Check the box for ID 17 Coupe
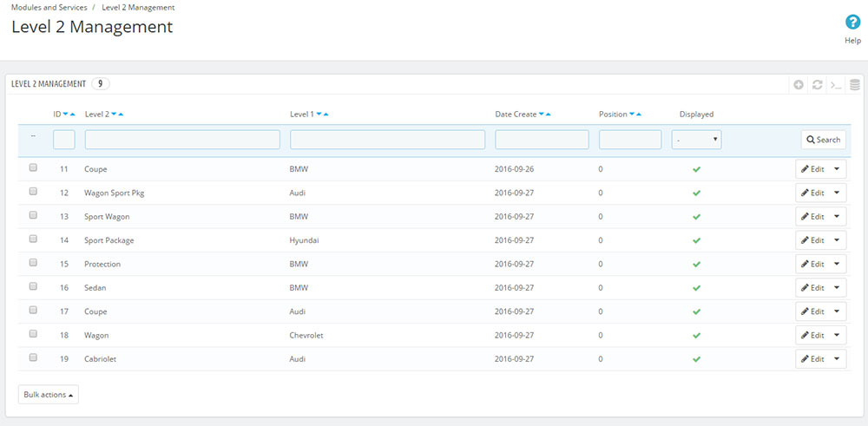 click(33, 310)
